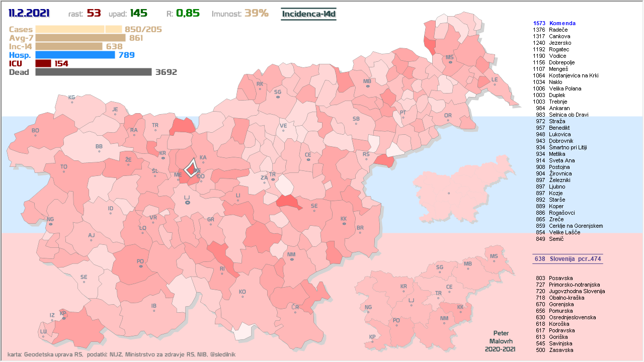Select the dark red ICU bar
This screenshot has width=644, height=362.
(x=43, y=63)
